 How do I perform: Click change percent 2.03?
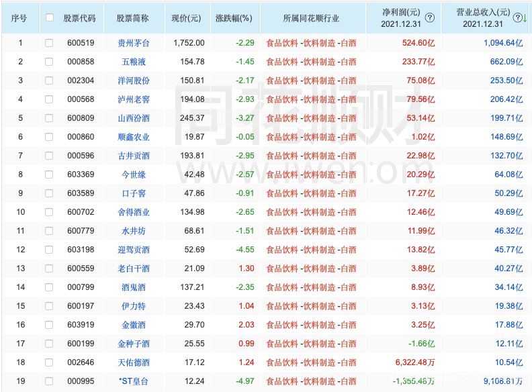point(247,325)
